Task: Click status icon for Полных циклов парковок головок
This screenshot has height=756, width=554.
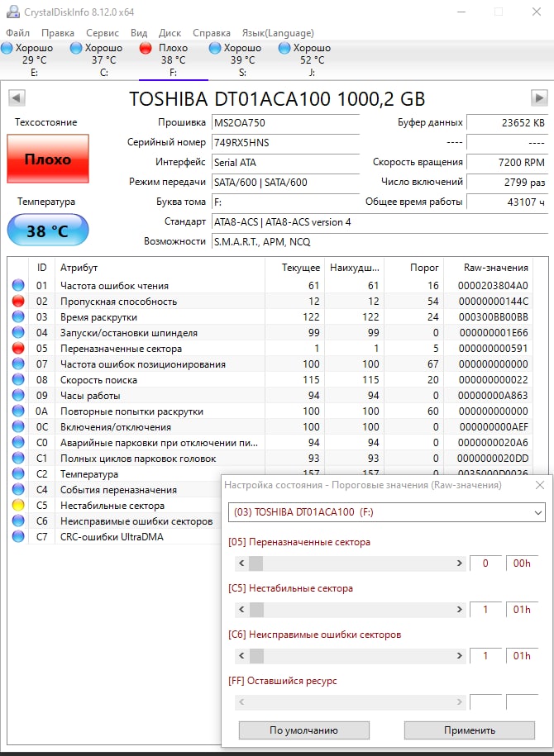Action: pyautogui.click(x=18, y=458)
